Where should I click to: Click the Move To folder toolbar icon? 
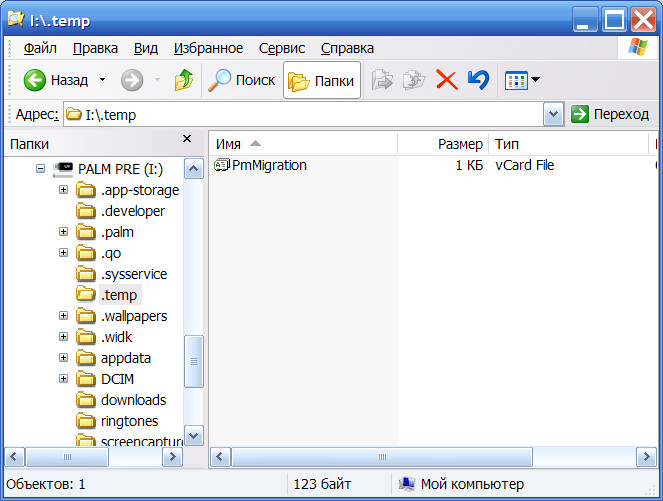point(382,80)
